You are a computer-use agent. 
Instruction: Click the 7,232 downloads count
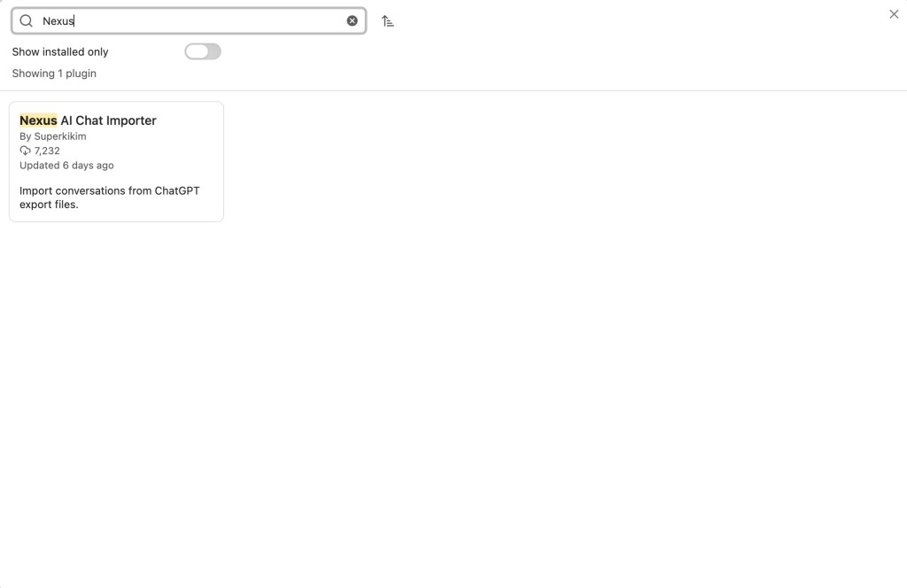[x=47, y=151]
